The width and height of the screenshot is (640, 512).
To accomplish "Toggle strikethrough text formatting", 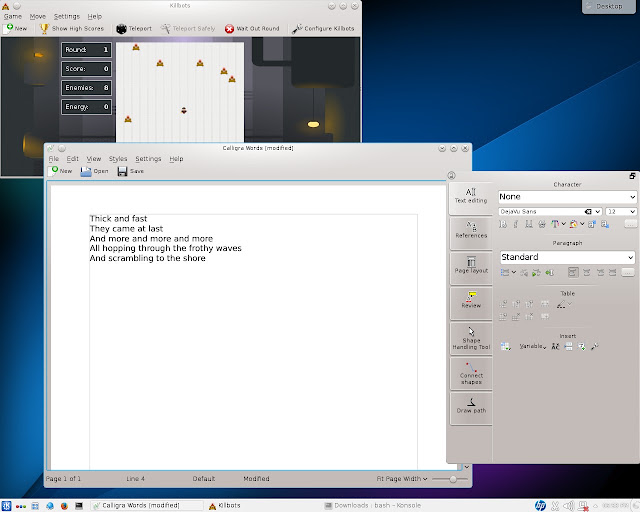I will point(542,224).
